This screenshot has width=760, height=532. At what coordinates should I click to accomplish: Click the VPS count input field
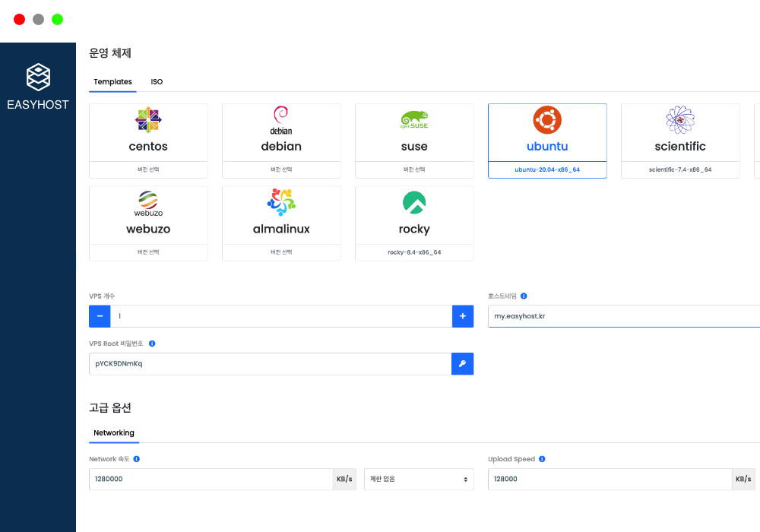click(x=281, y=316)
